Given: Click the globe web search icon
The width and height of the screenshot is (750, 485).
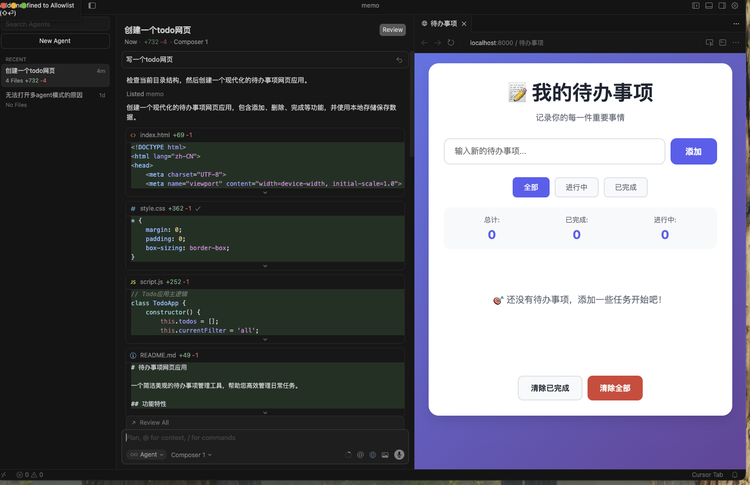Looking at the screenshot, I should pos(372,454).
